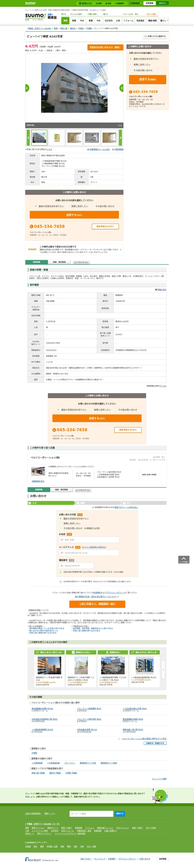194x868 pixels.
Task: Open 情報の見方 link above overview table
Action: coord(162,289)
